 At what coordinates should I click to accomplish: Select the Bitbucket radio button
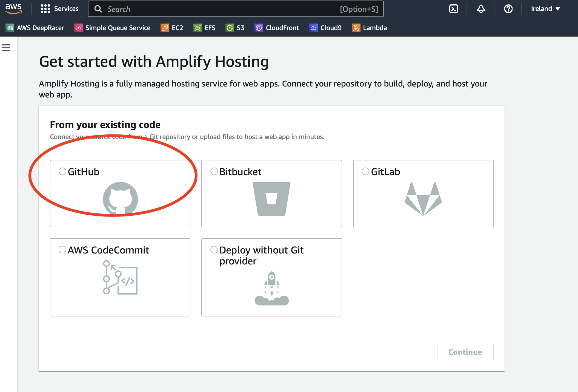coord(214,171)
